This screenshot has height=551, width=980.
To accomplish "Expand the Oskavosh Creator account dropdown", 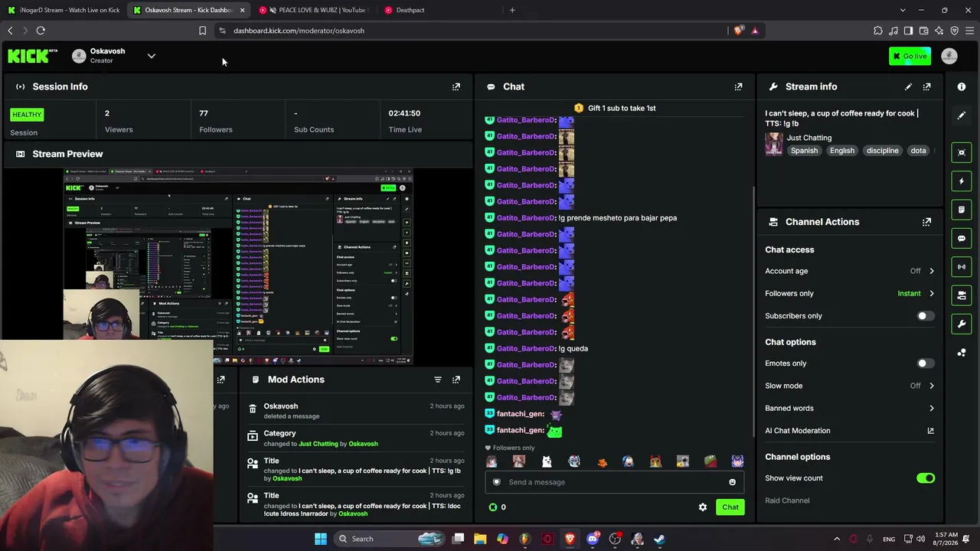I will click(x=151, y=56).
